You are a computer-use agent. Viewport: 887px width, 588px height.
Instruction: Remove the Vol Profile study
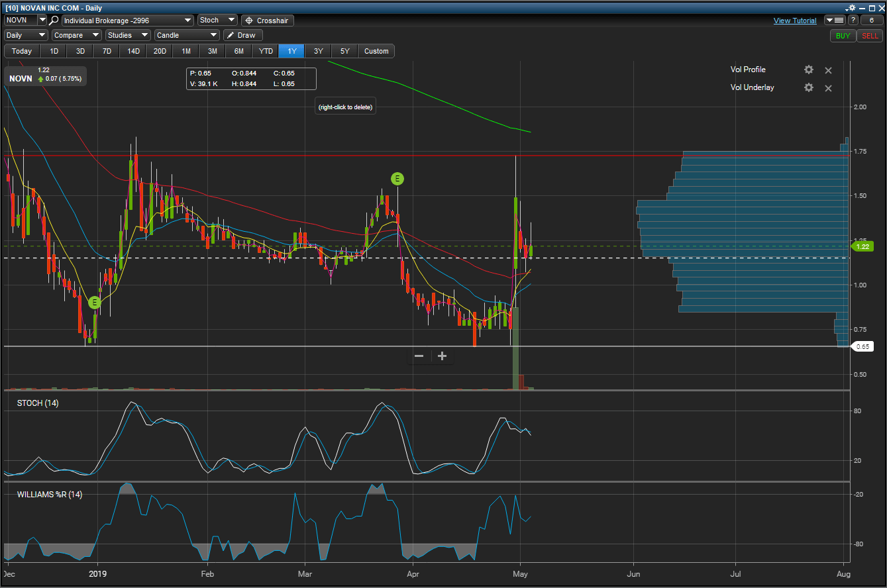click(828, 70)
